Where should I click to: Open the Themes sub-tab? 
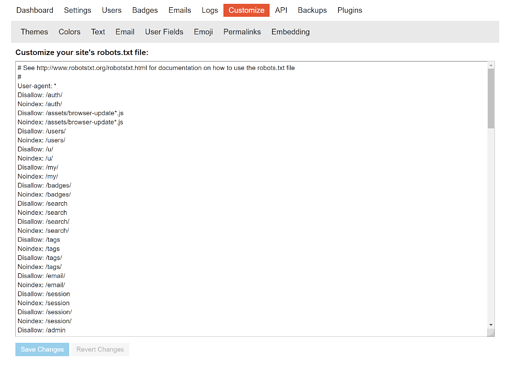click(x=34, y=32)
